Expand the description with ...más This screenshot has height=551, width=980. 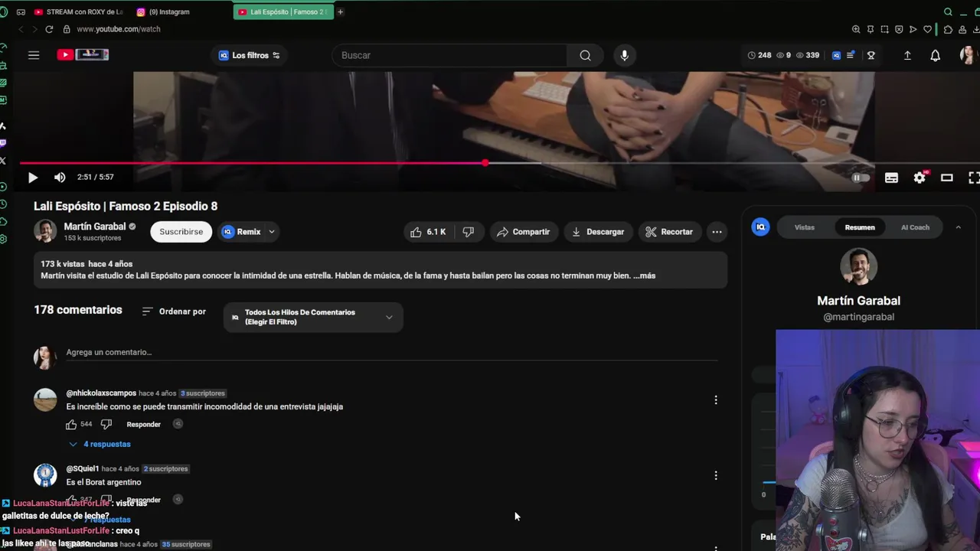tap(644, 275)
